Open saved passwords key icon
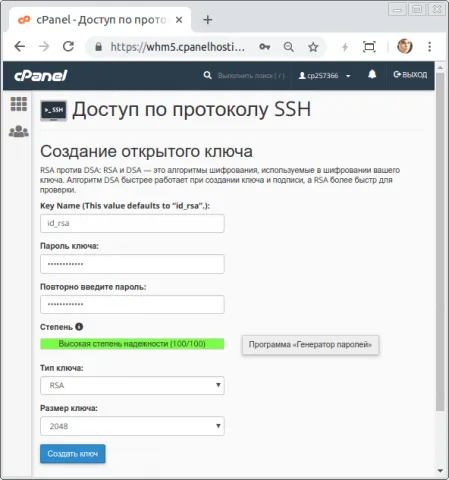The image size is (449, 480). coord(265,47)
